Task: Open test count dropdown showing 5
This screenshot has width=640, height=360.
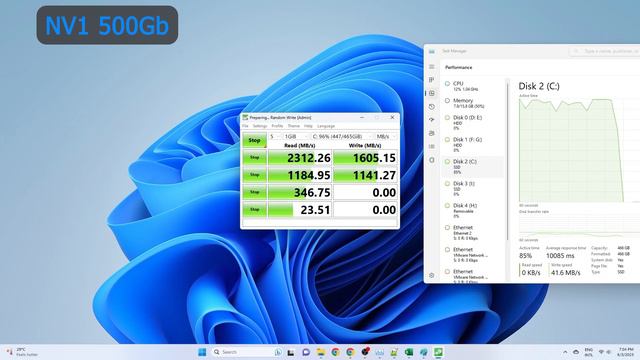Action: coord(275,136)
